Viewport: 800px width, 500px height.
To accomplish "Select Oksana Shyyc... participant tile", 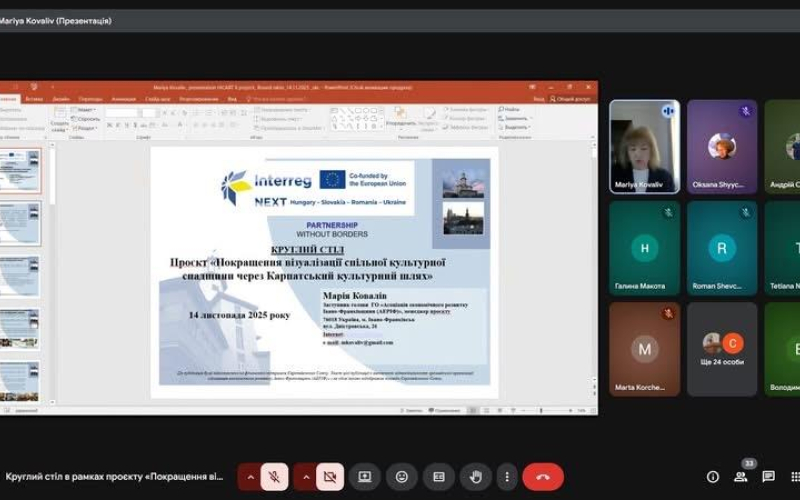I will click(x=722, y=146).
